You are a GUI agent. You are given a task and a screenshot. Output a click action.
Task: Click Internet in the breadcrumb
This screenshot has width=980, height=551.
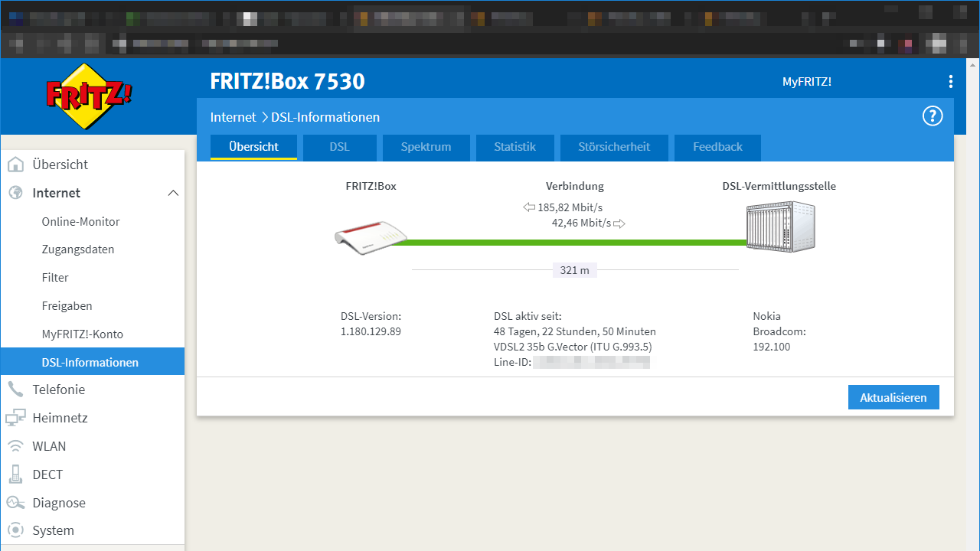[x=233, y=117]
